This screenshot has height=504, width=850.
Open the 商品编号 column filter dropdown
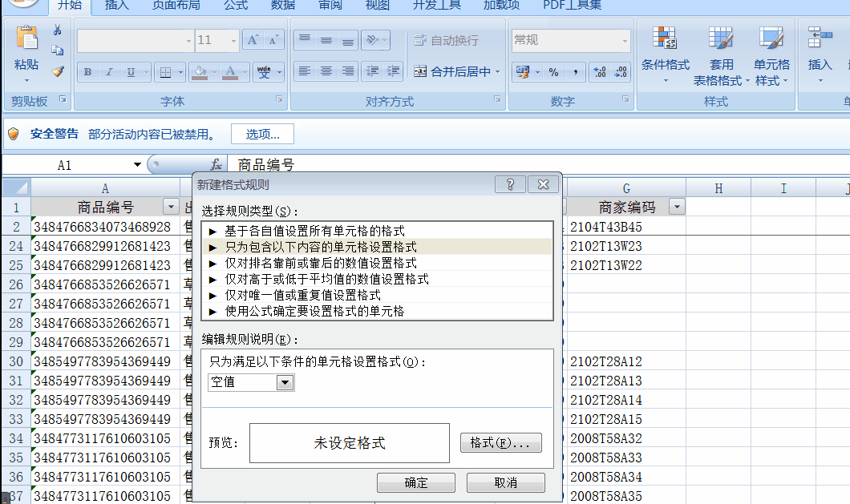click(170, 206)
